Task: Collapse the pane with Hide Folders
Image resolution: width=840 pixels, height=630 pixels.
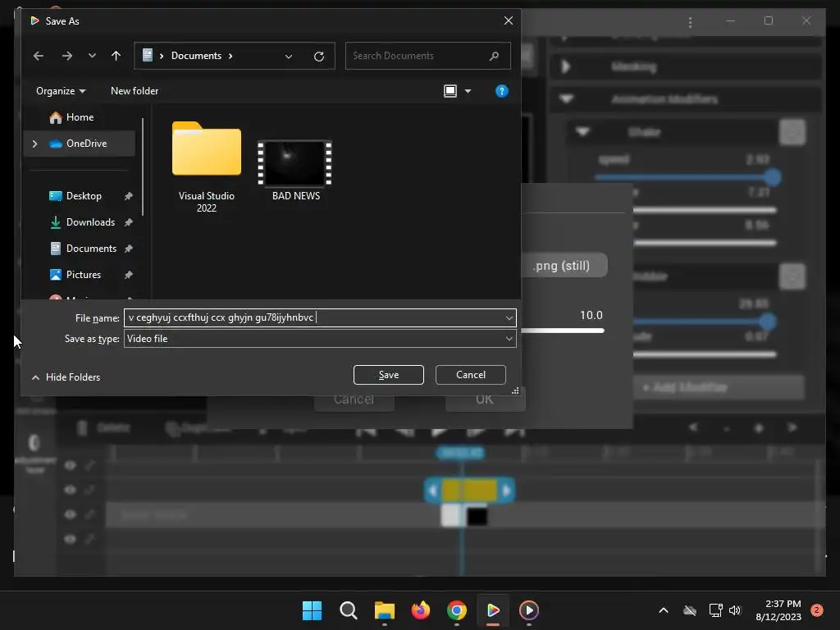Action: tap(66, 377)
